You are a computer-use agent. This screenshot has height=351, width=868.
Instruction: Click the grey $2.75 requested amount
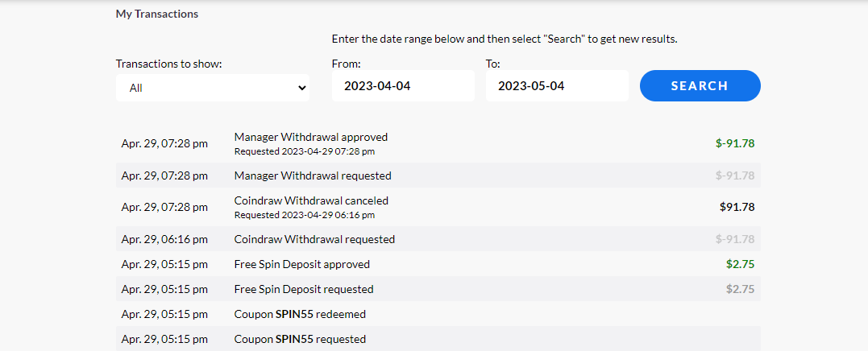tap(740, 289)
